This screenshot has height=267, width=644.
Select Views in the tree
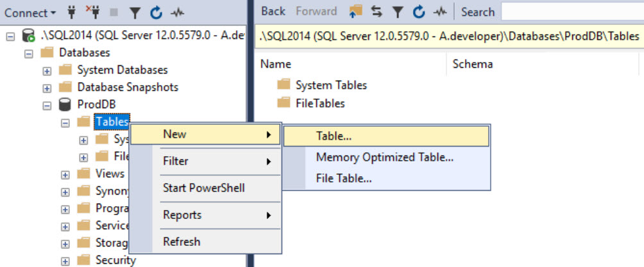pyautogui.click(x=110, y=174)
